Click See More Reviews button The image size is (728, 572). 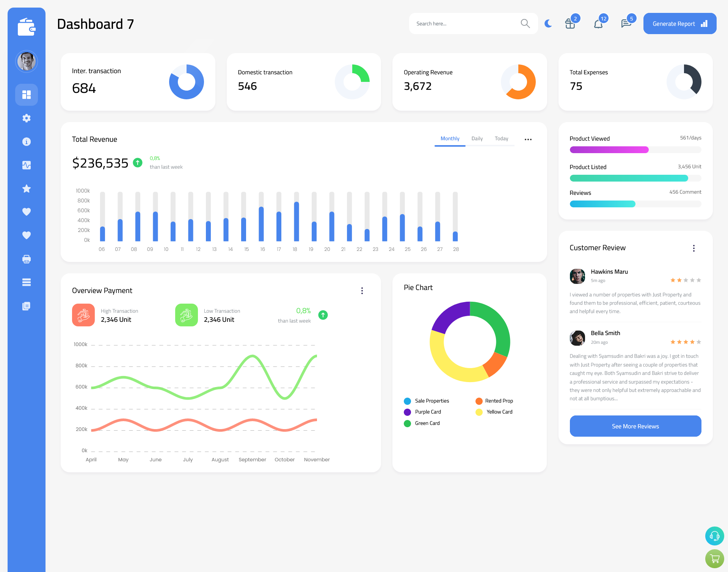pos(635,426)
